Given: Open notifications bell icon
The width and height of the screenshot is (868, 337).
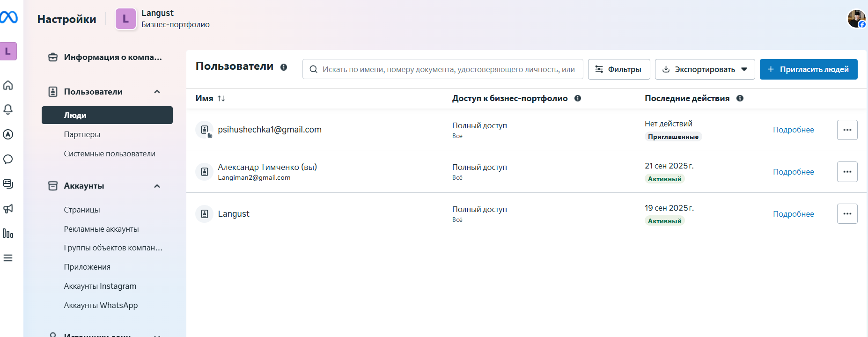Looking at the screenshot, I should click(x=8, y=110).
